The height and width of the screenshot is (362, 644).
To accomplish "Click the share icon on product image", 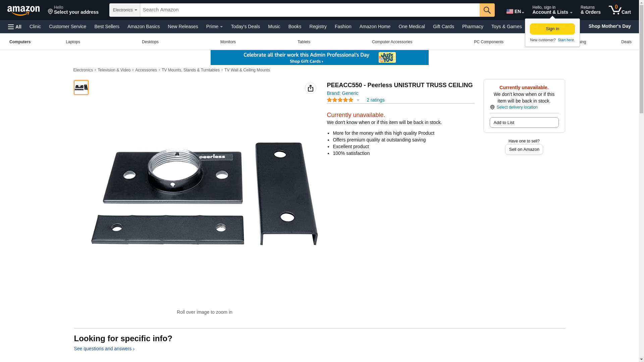I will tap(311, 88).
